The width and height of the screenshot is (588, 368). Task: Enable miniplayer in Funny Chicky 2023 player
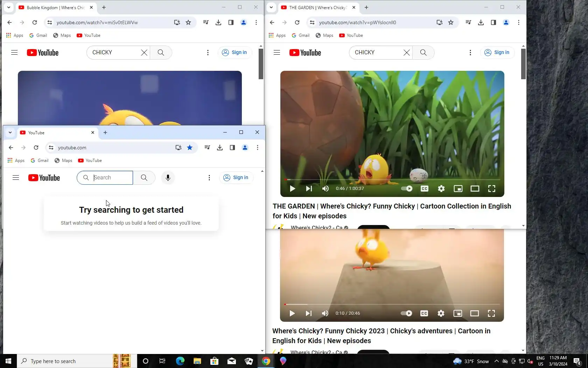point(458,313)
